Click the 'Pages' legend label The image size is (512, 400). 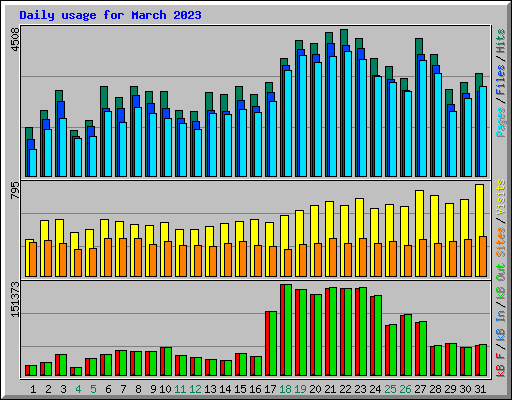(x=501, y=122)
